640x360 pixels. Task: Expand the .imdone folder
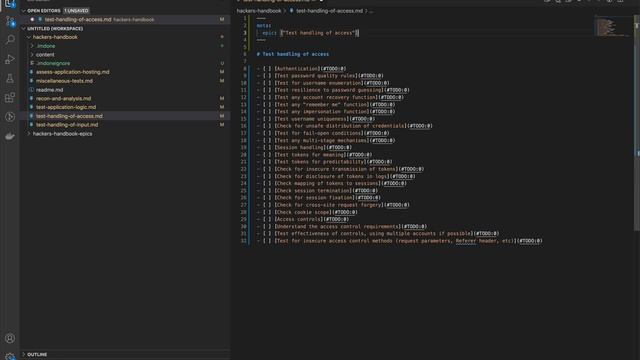tap(32, 46)
